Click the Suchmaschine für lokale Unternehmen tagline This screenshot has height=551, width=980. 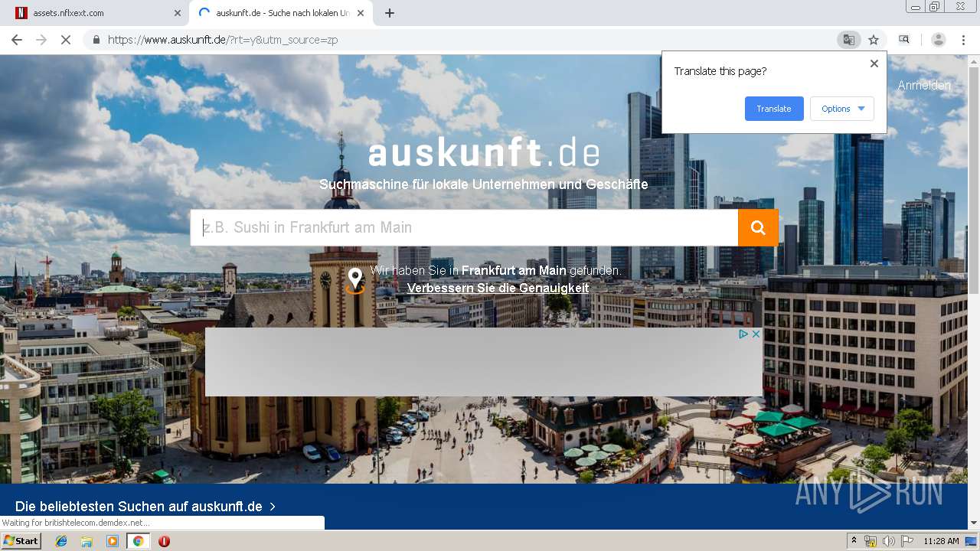(484, 184)
